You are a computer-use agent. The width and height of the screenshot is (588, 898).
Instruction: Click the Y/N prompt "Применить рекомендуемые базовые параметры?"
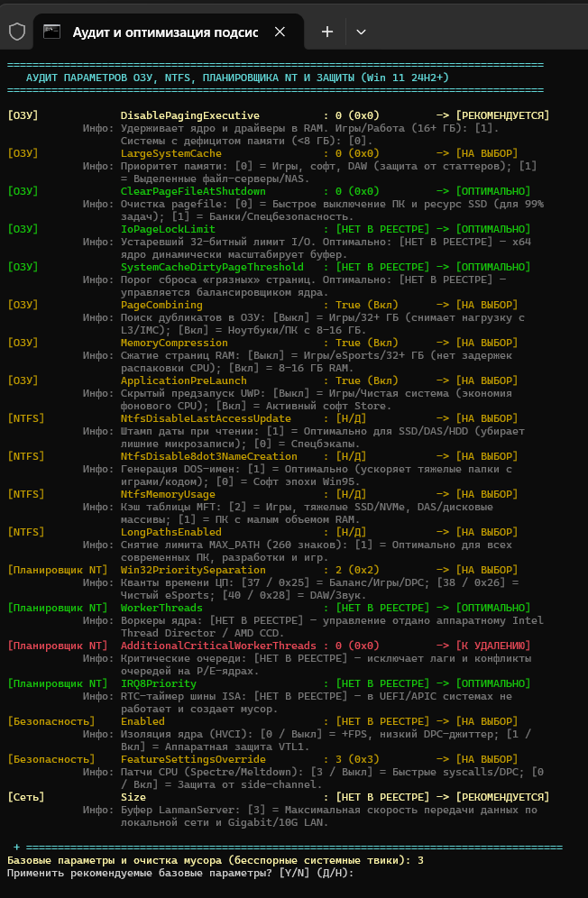pyautogui.click(x=180, y=873)
